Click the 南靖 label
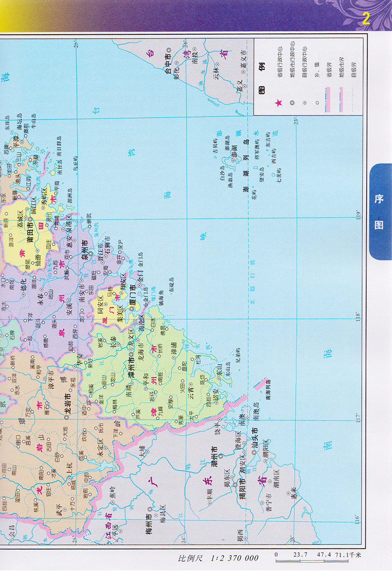 (129, 390)
